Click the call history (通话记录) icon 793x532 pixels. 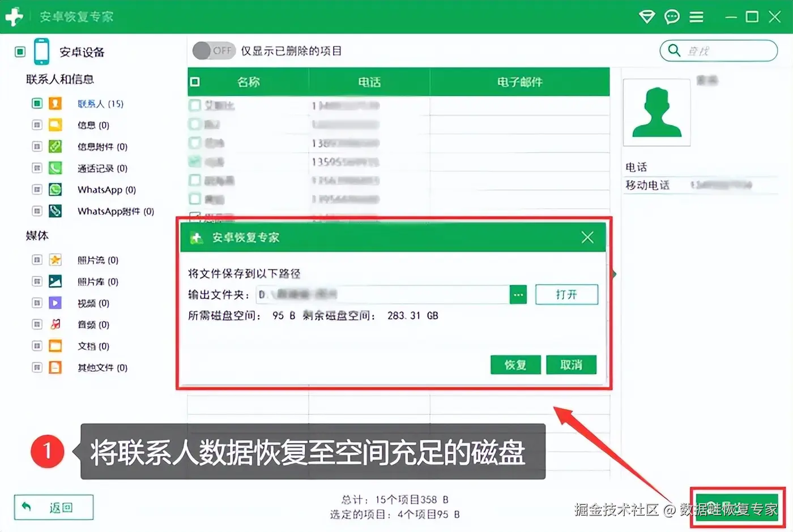pos(55,168)
